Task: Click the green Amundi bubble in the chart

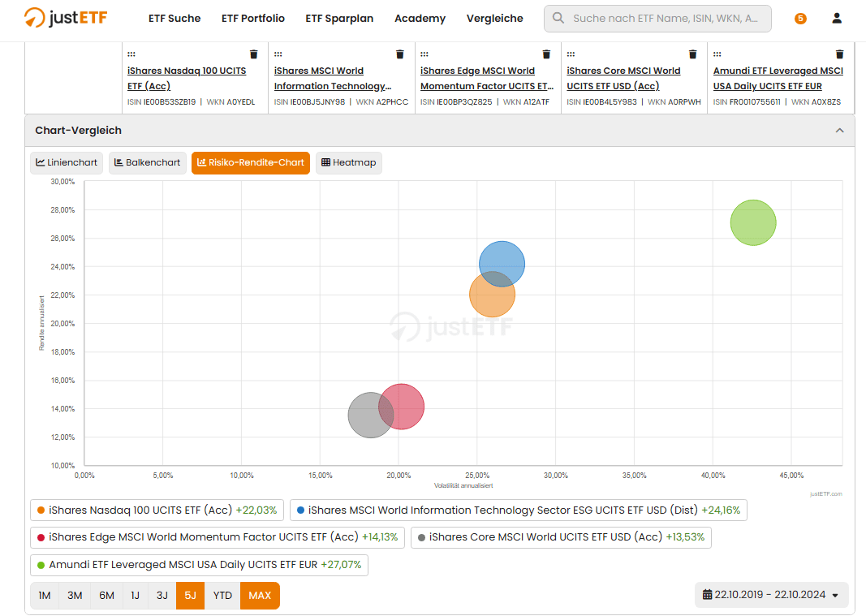Action: 753,222
